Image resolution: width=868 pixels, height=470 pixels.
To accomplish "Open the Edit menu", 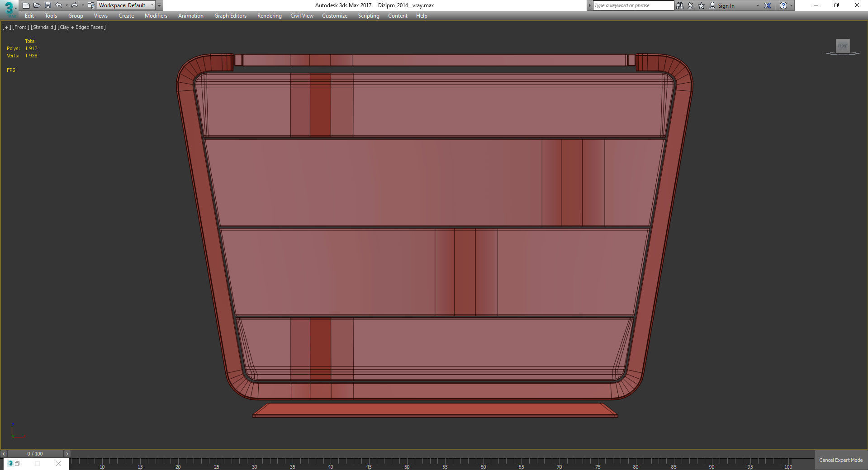I will point(29,16).
